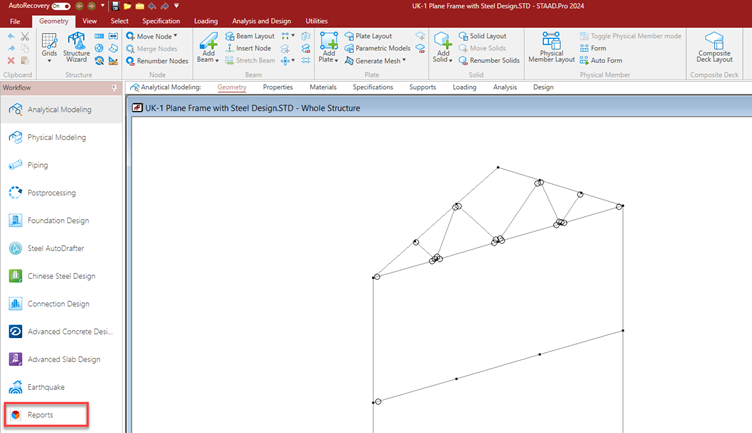Switch to the Supports page tab
Screen dimensions: 752x433
coord(423,87)
